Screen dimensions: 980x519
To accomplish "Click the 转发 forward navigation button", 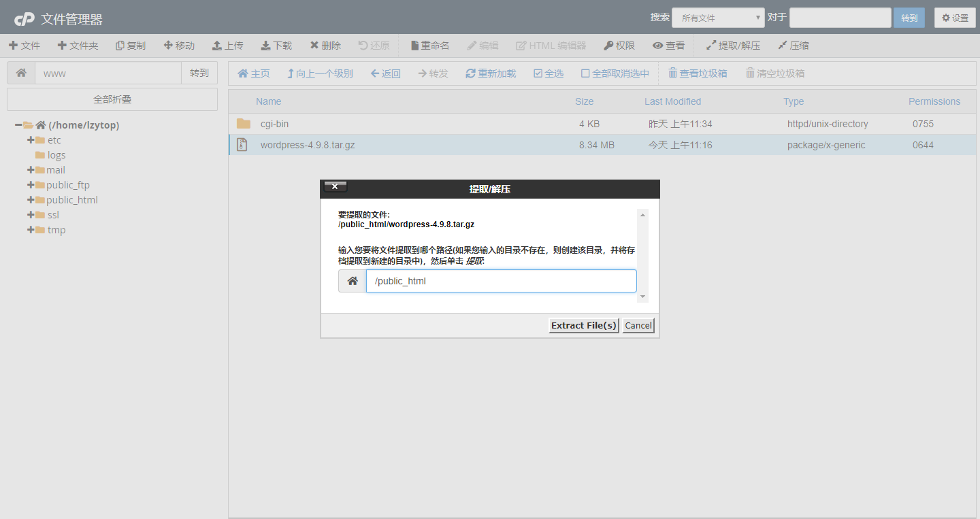I will 433,73.
